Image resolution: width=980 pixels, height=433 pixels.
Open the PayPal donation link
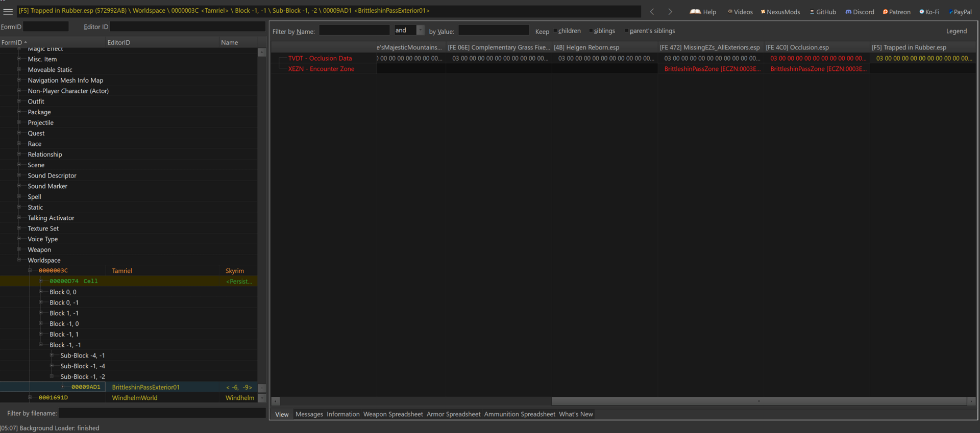point(960,12)
